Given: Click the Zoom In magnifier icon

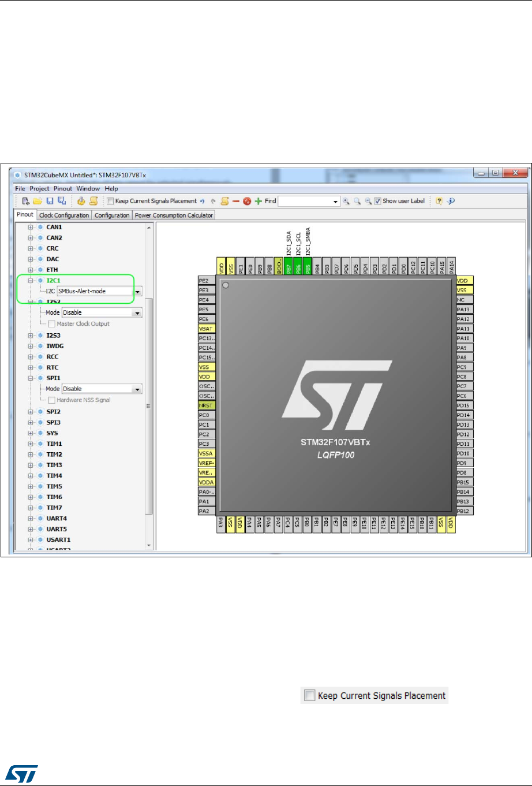Looking at the screenshot, I should pos(346,201).
